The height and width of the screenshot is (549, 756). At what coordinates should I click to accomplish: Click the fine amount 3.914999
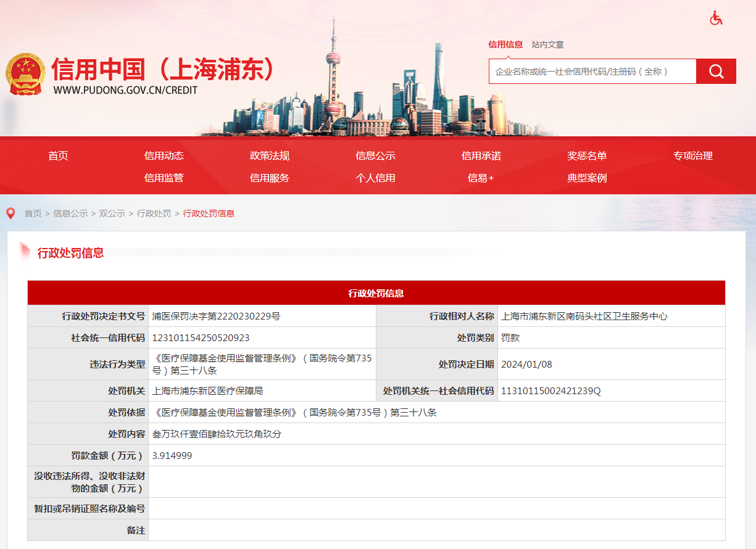point(172,456)
